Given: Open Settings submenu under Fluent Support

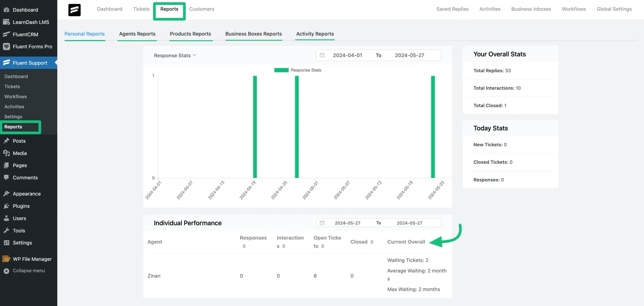Looking at the screenshot, I should pyautogui.click(x=13, y=117).
